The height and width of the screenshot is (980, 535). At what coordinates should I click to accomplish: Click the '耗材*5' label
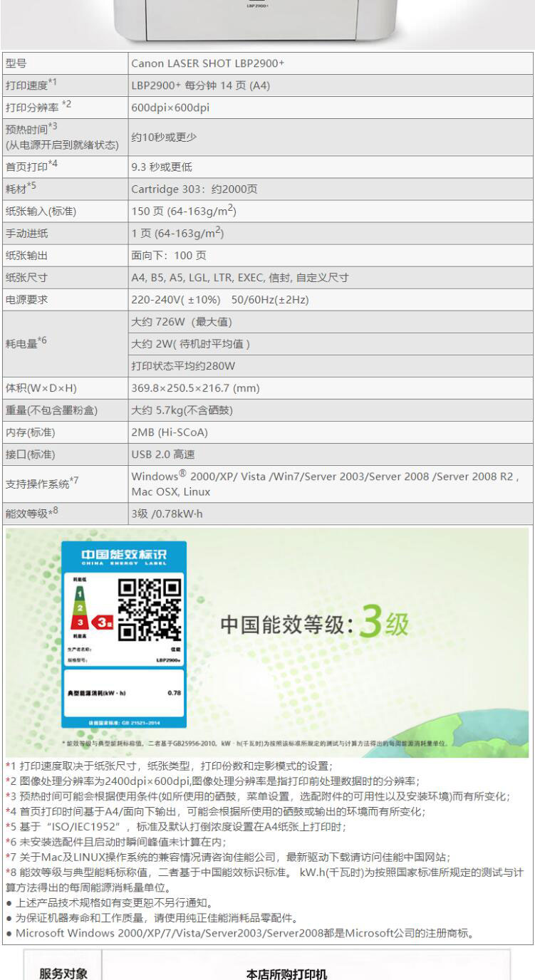tap(20, 189)
